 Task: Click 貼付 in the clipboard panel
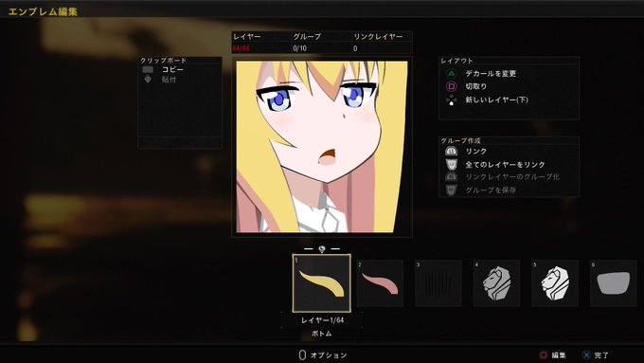(x=169, y=80)
